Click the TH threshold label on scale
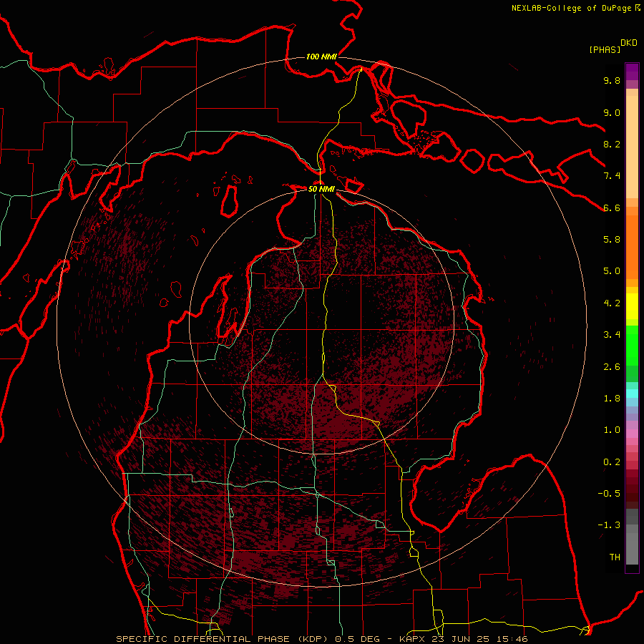 click(x=615, y=557)
